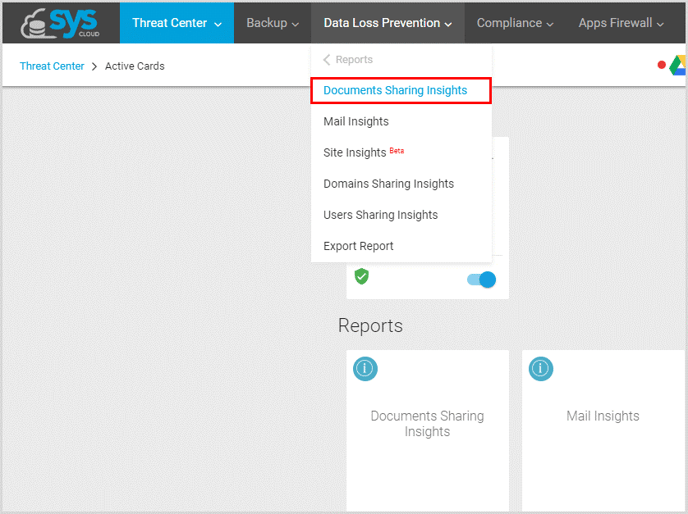Select Documents Sharing Insights menu item
Image resolution: width=688 pixels, height=514 pixels.
pyautogui.click(x=401, y=90)
